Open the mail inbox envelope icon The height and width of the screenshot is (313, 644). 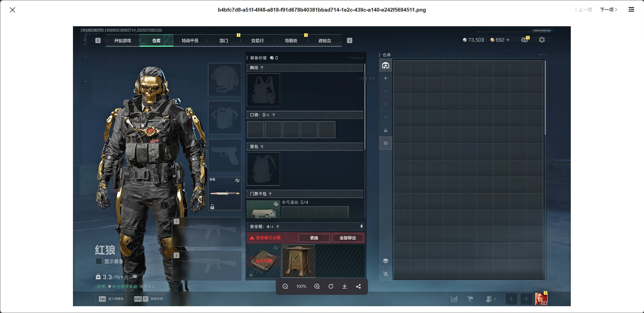coord(525,40)
